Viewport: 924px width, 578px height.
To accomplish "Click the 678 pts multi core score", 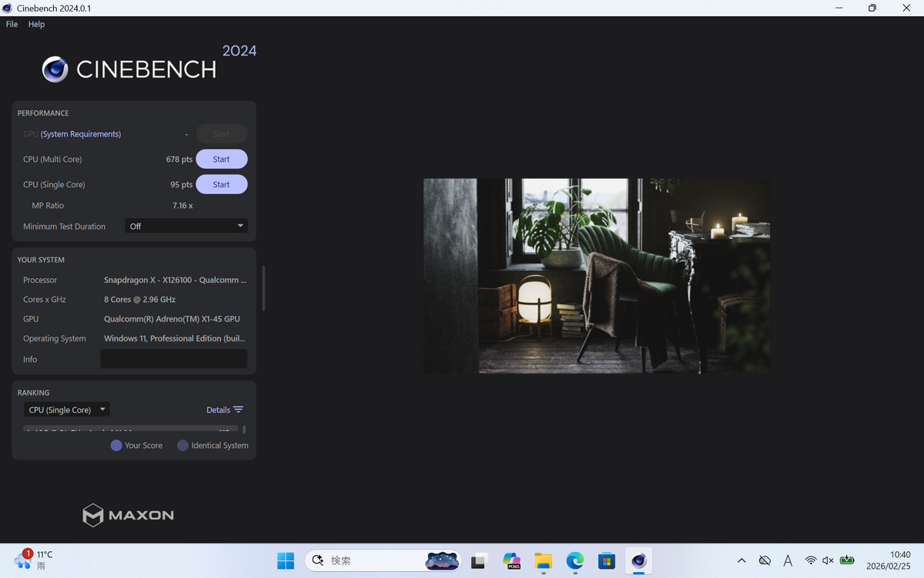I will pos(179,160).
